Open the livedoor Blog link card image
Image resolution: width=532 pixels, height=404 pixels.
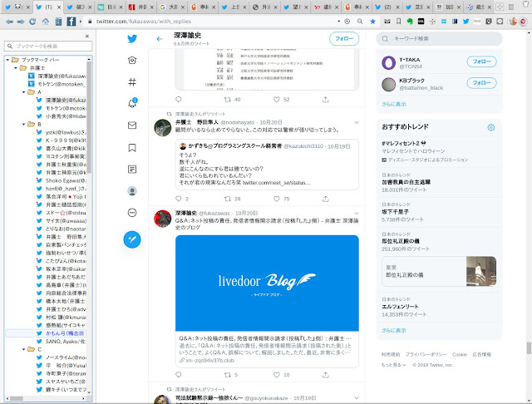click(267, 283)
